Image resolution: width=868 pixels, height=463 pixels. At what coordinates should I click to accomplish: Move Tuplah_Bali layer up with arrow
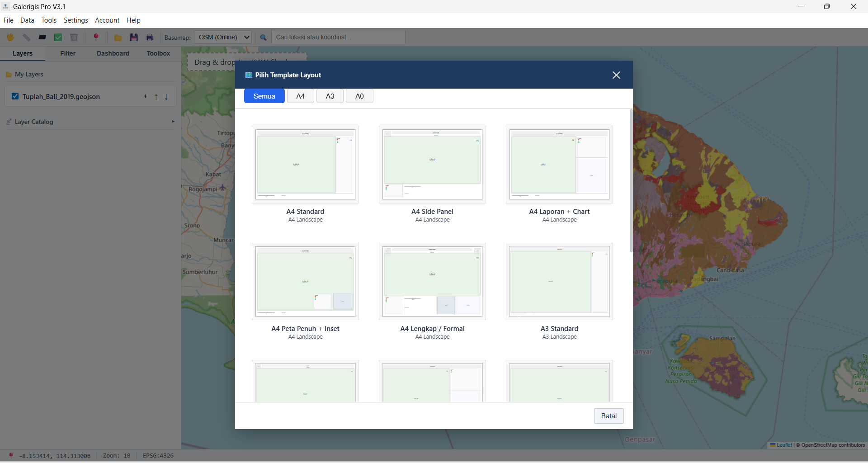pyautogui.click(x=156, y=97)
